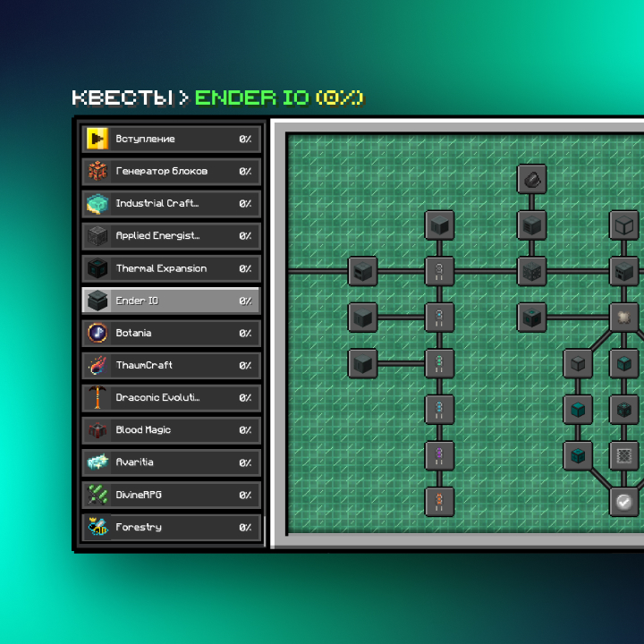Open the dark cube with teal center node
Viewport: 644px width, 644px height.
(532, 317)
